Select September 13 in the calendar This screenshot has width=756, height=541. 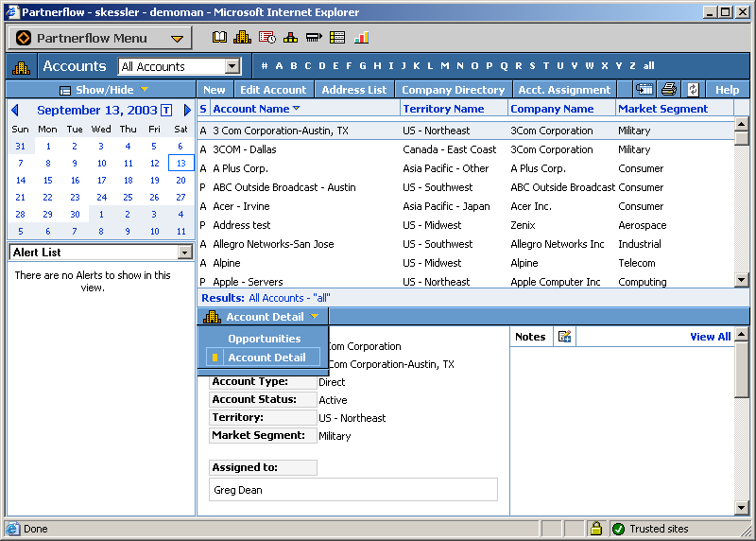(x=180, y=163)
